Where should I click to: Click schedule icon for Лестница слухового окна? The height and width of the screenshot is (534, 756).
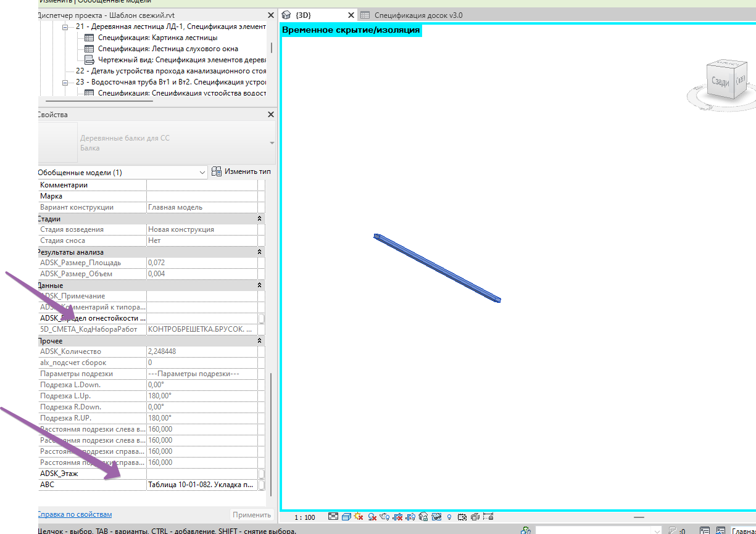[89, 49]
